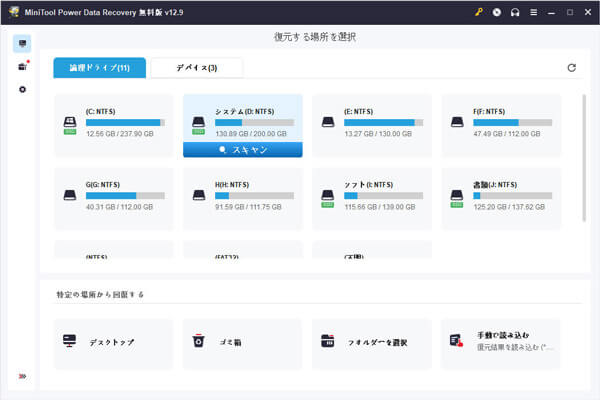Click the E: drive usage bar
The image size is (600, 400).
click(x=383, y=122)
